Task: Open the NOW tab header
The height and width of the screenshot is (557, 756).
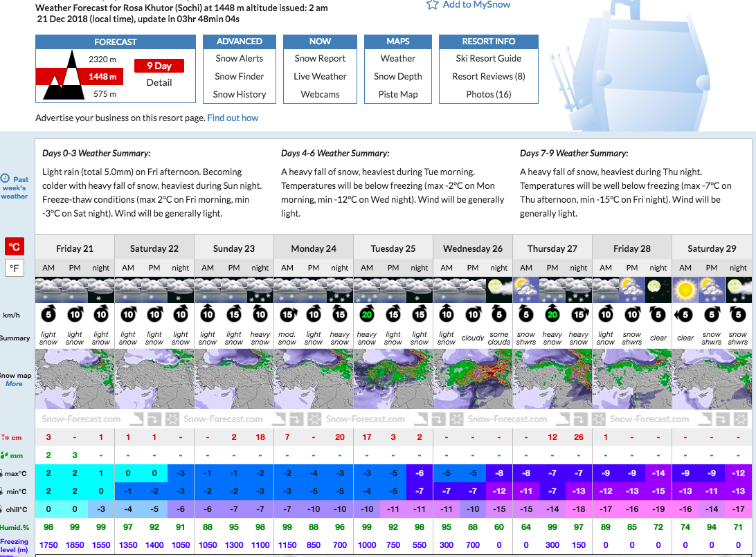Action: tap(320, 42)
